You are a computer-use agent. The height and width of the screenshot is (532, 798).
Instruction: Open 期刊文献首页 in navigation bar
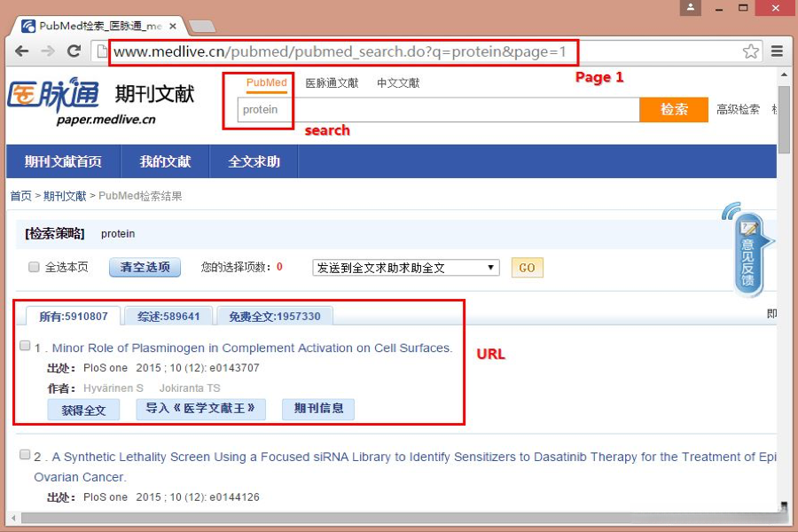(63, 161)
